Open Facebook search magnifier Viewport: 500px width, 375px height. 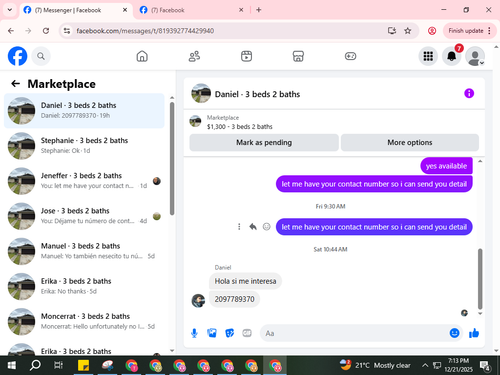pos(41,56)
